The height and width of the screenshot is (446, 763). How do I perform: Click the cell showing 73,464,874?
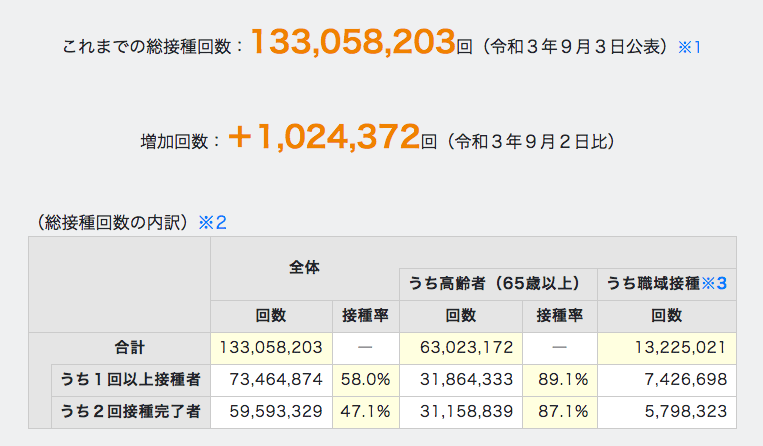(271, 379)
